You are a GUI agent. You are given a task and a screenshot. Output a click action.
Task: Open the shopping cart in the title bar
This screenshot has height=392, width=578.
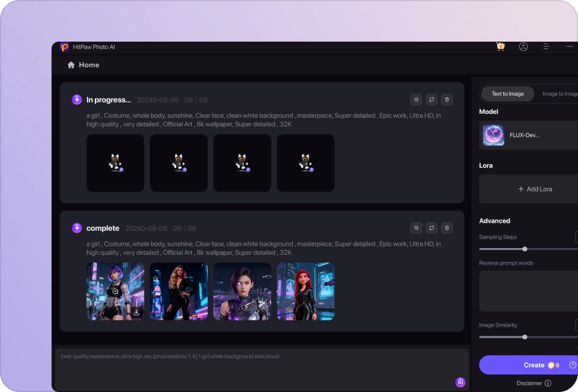(x=500, y=46)
